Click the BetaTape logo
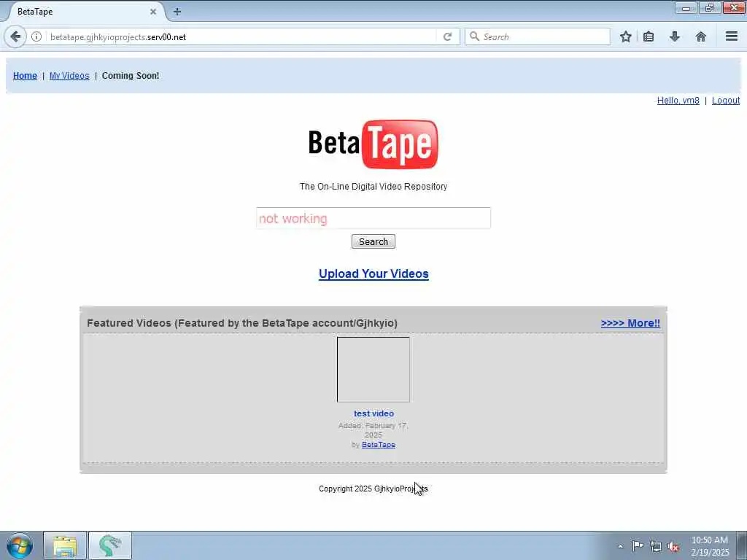This screenshot has height=560, width=747. [x=373, y=144]
